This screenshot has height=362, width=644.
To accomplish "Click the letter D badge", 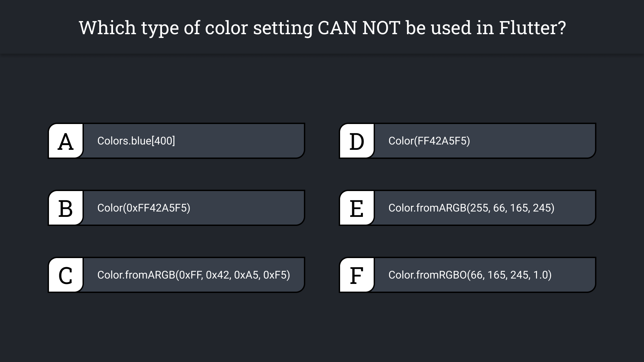I will coord(357,141).
